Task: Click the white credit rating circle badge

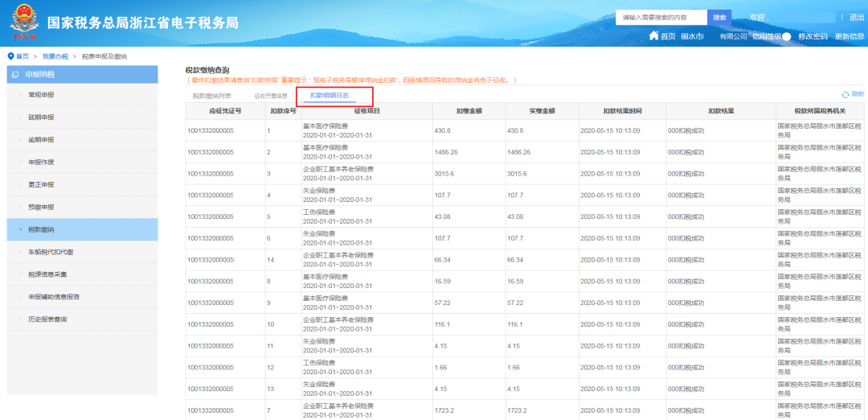Action: (x=787, y=36)
